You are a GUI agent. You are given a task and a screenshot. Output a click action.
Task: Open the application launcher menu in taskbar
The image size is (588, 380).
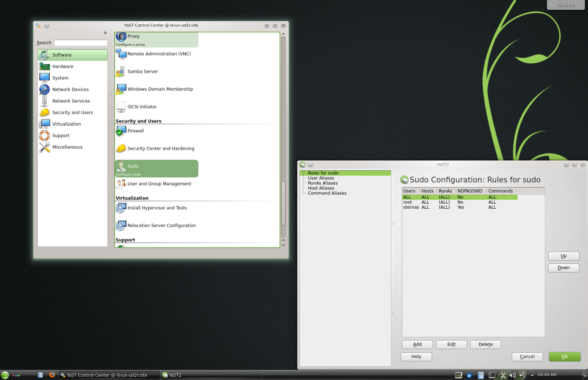coord(5,375)
